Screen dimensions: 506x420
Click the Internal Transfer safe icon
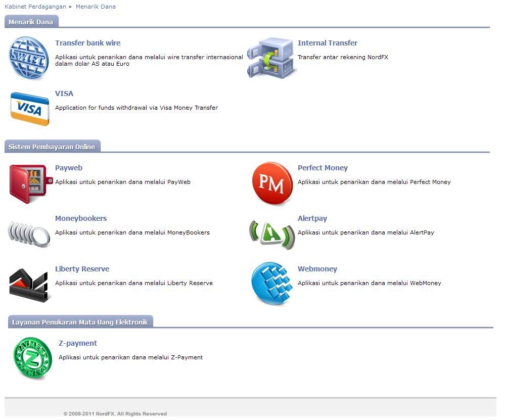(x=271, y=58)
